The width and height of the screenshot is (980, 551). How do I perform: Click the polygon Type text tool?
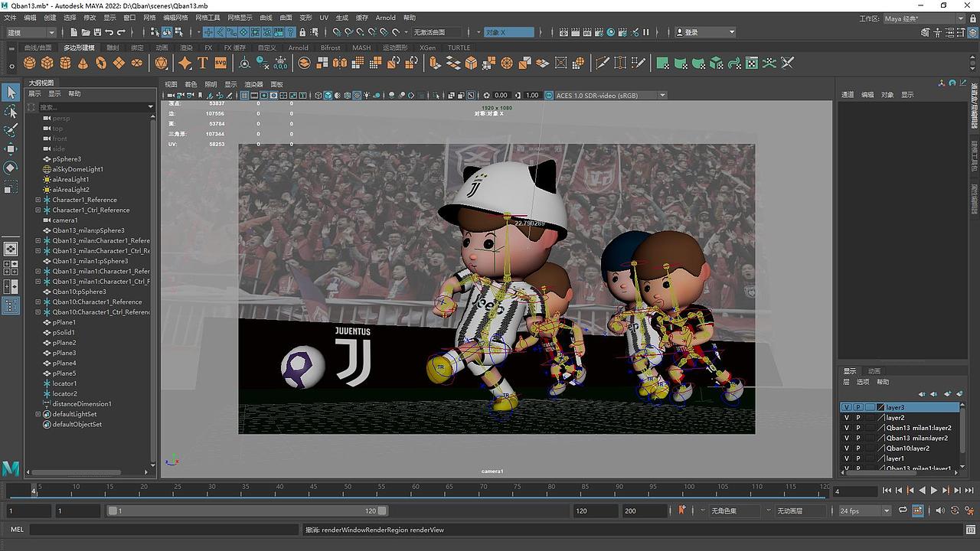tap(202, 63)
